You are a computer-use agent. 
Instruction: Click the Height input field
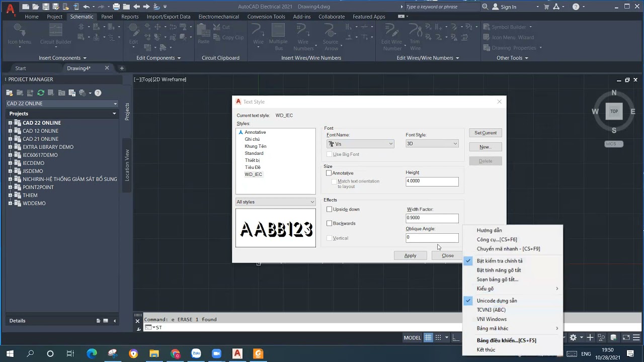[432, 182]
